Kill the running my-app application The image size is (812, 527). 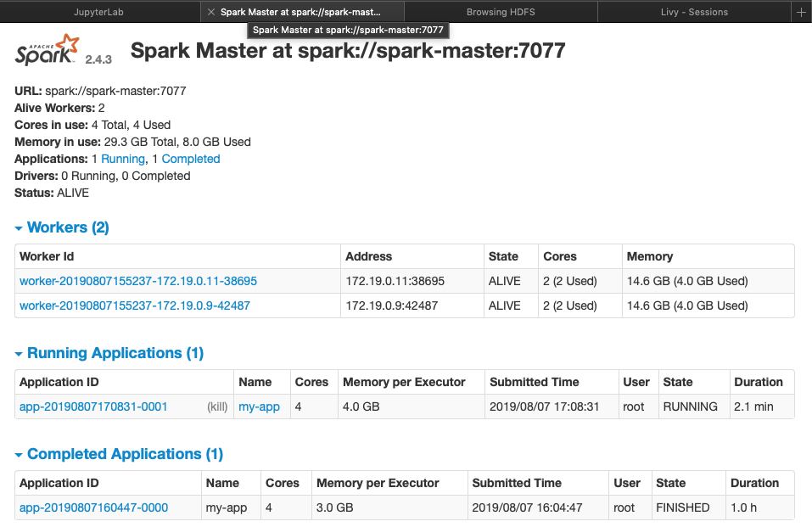click(x=217, y=406)
